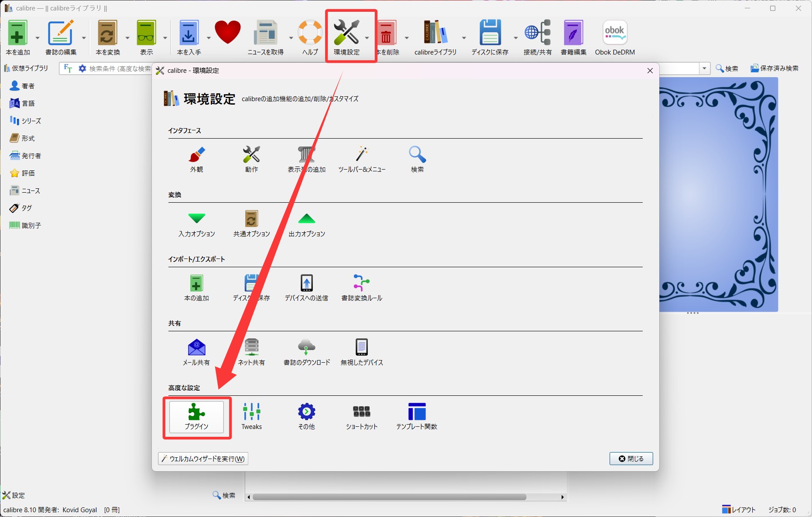Open the 仮想ライブラリ menu

[x=26, y=68]
